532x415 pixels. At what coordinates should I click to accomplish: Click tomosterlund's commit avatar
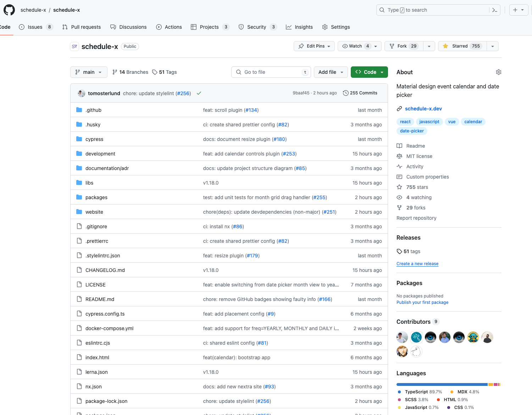(x=81, y=93)
